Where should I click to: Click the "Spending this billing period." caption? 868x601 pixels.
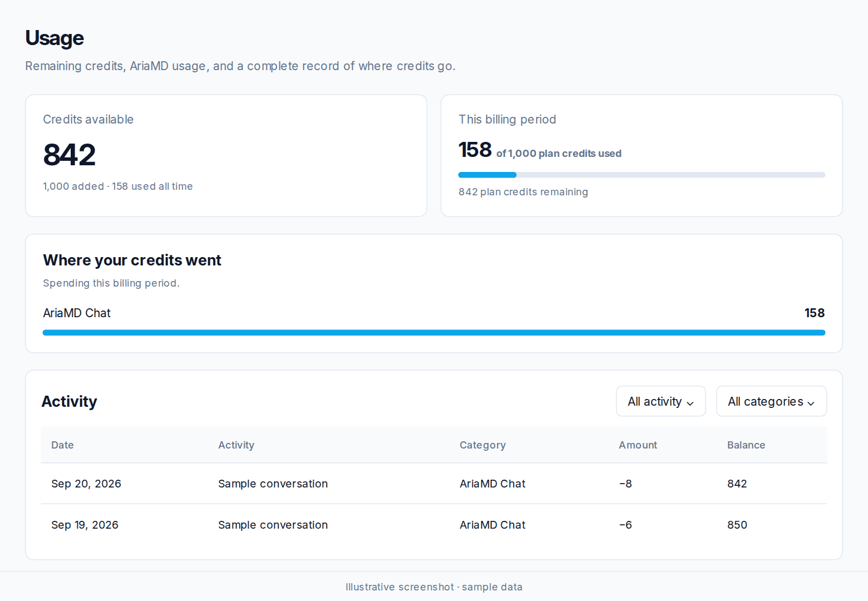pyautogui.click(x=111, y=283)
